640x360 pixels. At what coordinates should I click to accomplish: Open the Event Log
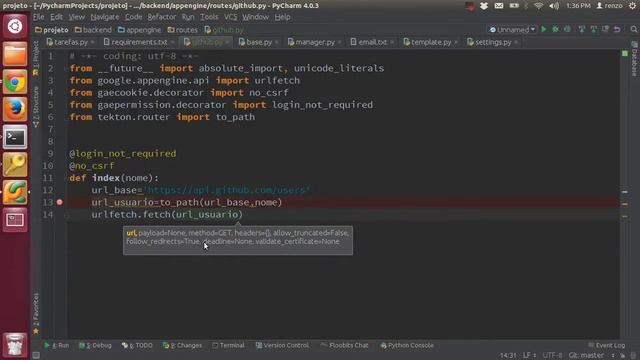coord(607,345)
